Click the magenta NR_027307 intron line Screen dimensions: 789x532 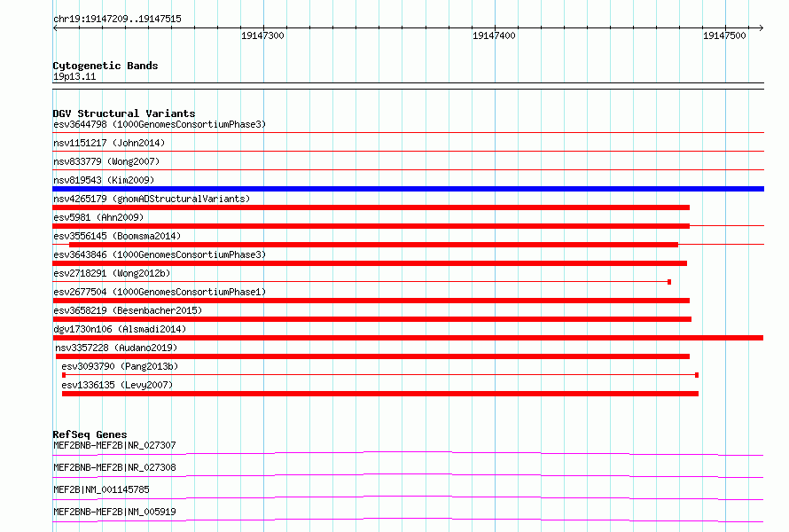tap(408, 452)
